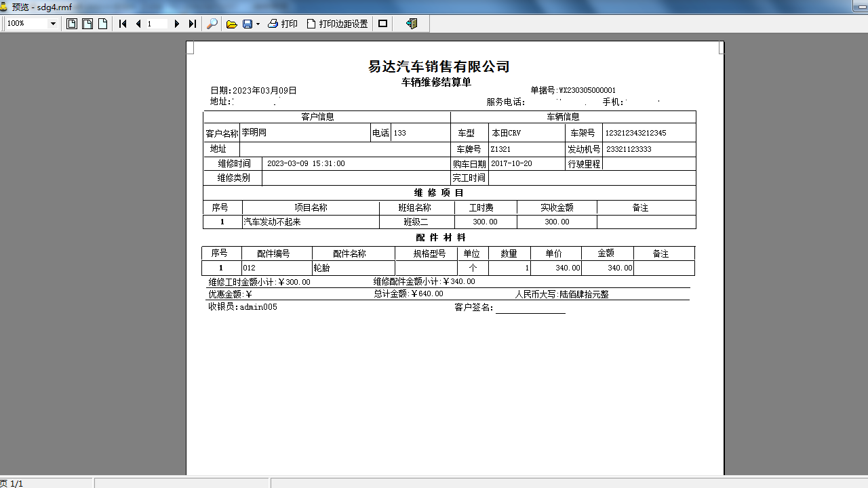The width and height of the screenshot is (868, 488).
Task: Click the third page layout icon
Action: (103, 24)
